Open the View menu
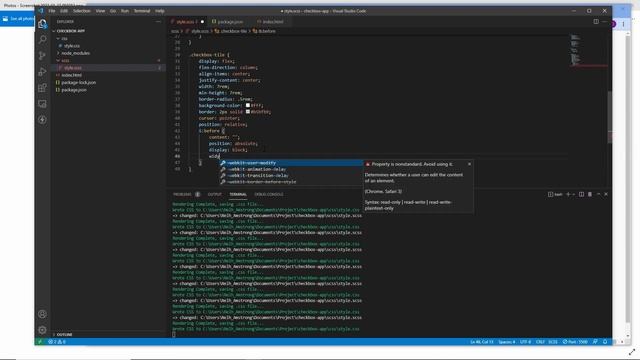 (x=100, y=11)
